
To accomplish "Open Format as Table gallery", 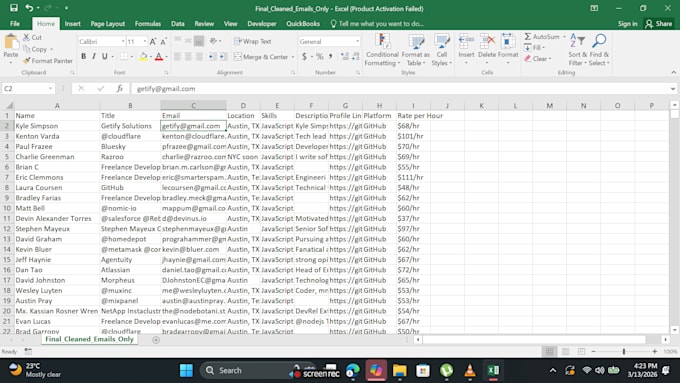I will [415, 49].
